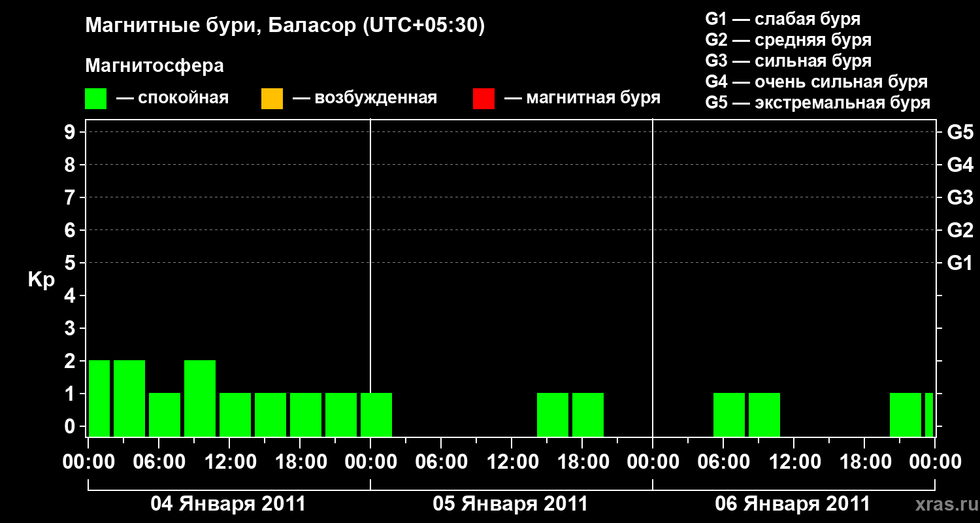Click the '18:00' tick label of 05 Января
The height and width of the screenshot is (523, 980).
582,462
